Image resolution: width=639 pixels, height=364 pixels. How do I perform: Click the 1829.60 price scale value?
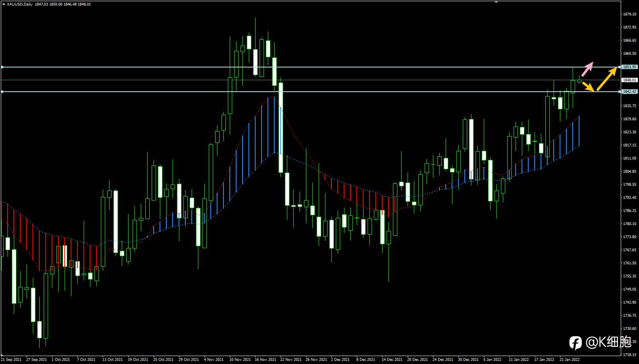point(630,119)
